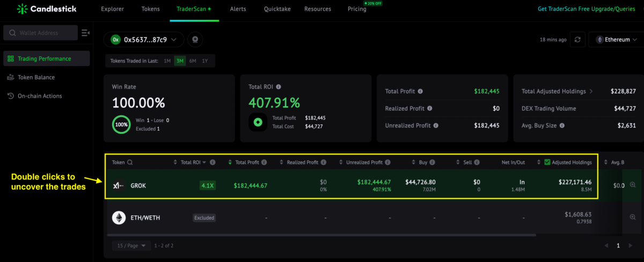Select Trading Performance in the sidebar
Image resolution: width=644 pixels, height=262 pixels.
[x=46, y=59]
